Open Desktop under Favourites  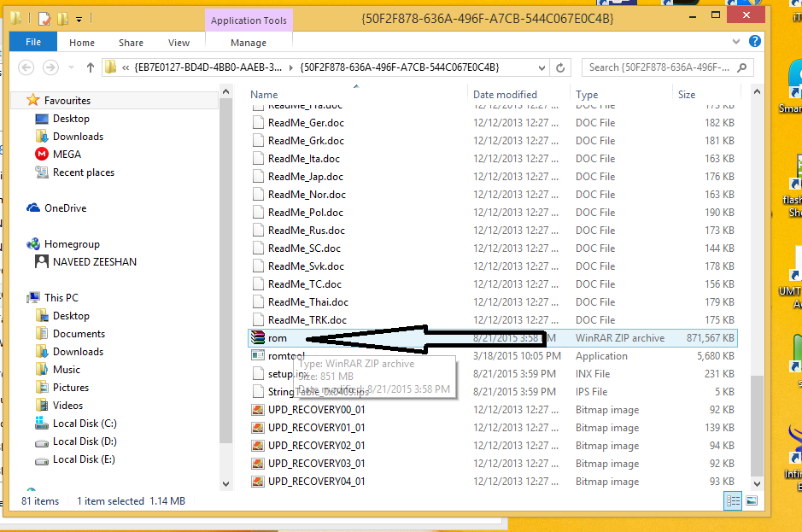71,119
